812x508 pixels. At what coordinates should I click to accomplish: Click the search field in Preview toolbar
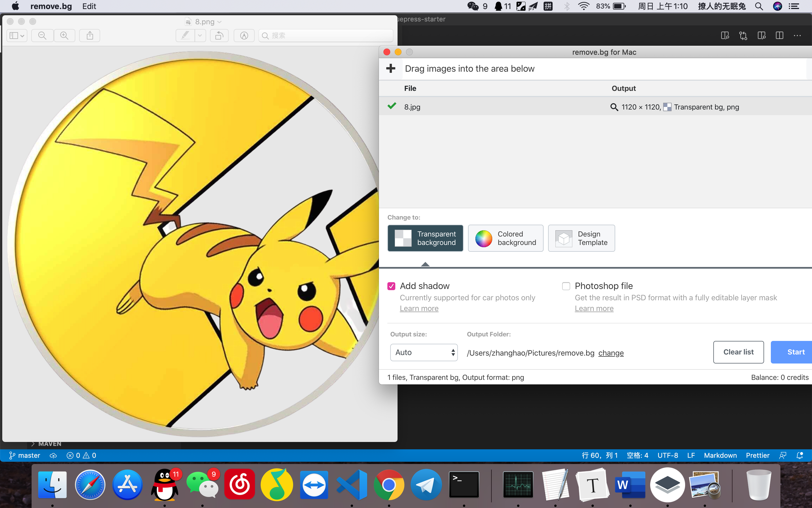click(x=325, y=35)
